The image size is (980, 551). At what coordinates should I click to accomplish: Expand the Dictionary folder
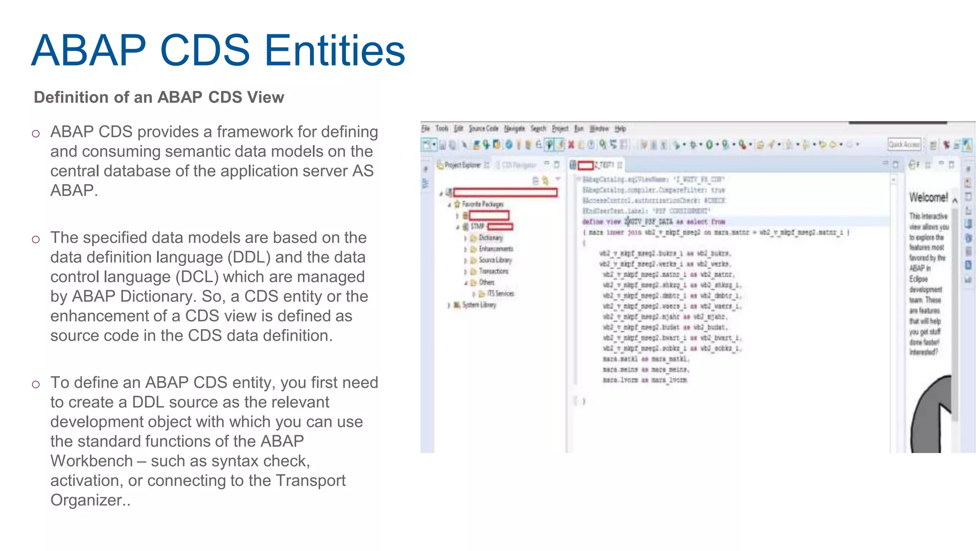pyautogui.click(x=465, y=238)
